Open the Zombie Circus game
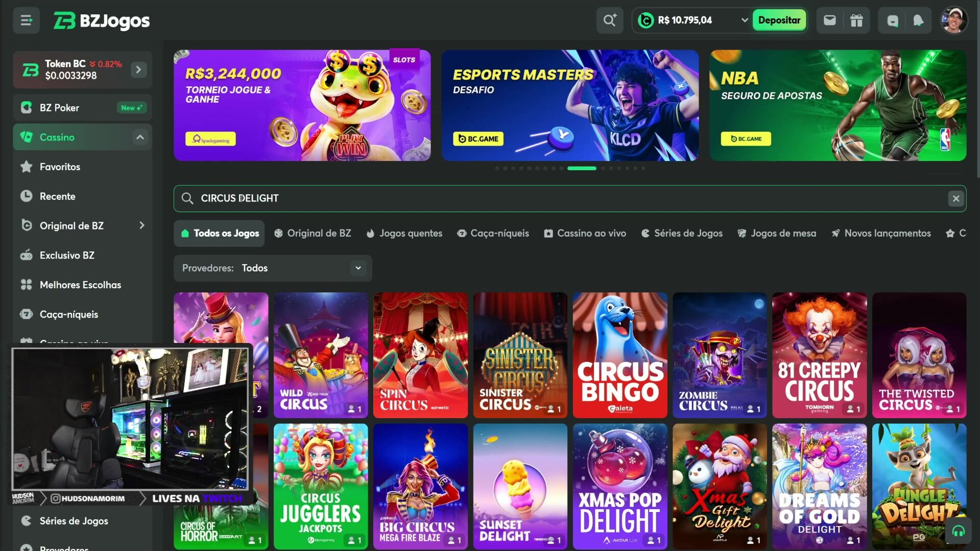 720,355
